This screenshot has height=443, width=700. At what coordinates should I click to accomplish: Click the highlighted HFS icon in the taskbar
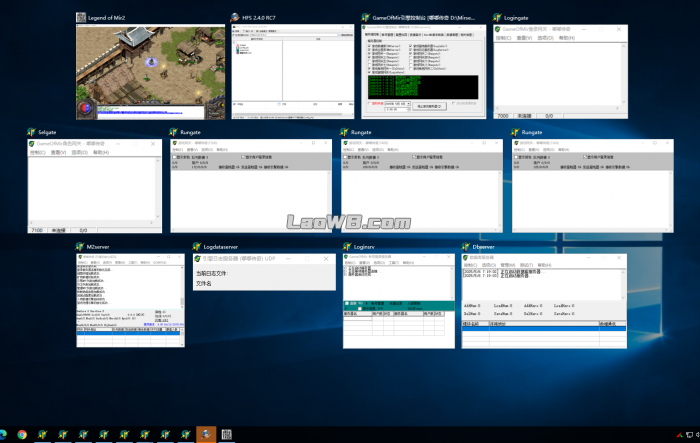coord(206,434)
